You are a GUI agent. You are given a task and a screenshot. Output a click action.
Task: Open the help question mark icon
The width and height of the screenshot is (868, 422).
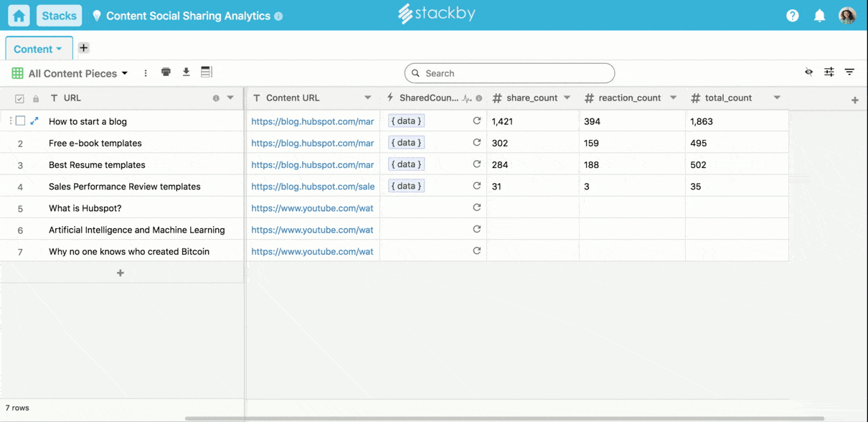792,16
